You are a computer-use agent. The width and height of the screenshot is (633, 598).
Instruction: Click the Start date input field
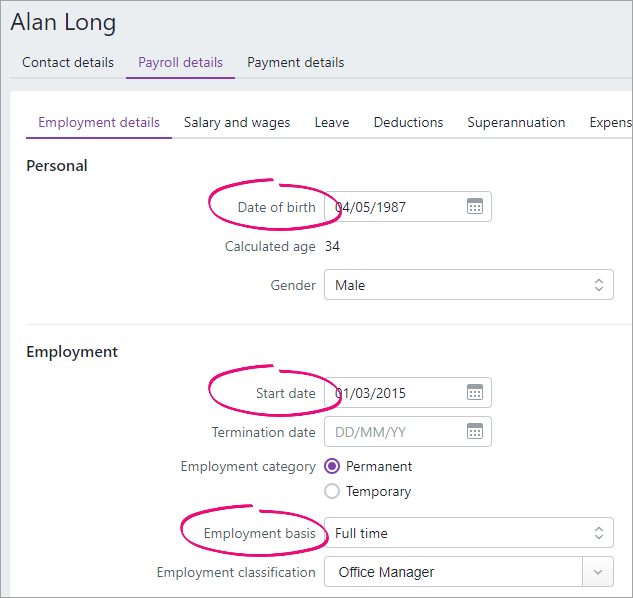pos(408,392)
